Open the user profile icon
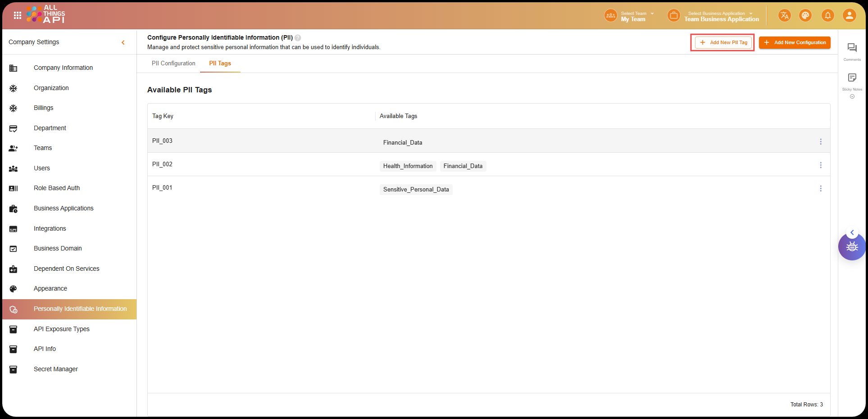Viewport: 868px width, 419px height. coord(849,16)
